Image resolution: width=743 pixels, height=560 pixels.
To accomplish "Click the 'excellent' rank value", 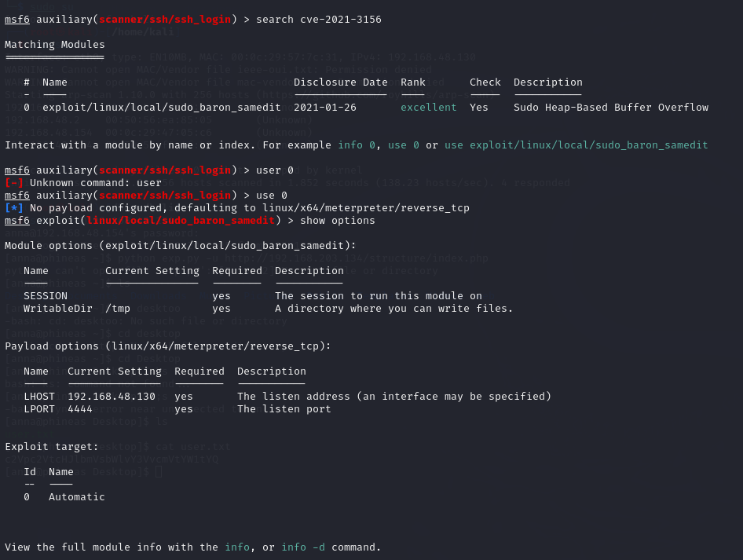I will point(428,108).
